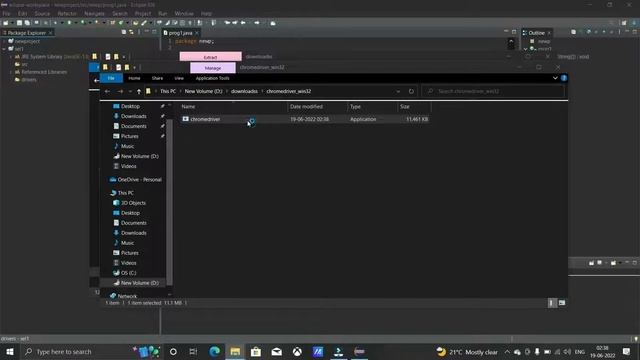Open View tab in Explorer ribbon
640x360 pixels.
(x=179, y=78)
